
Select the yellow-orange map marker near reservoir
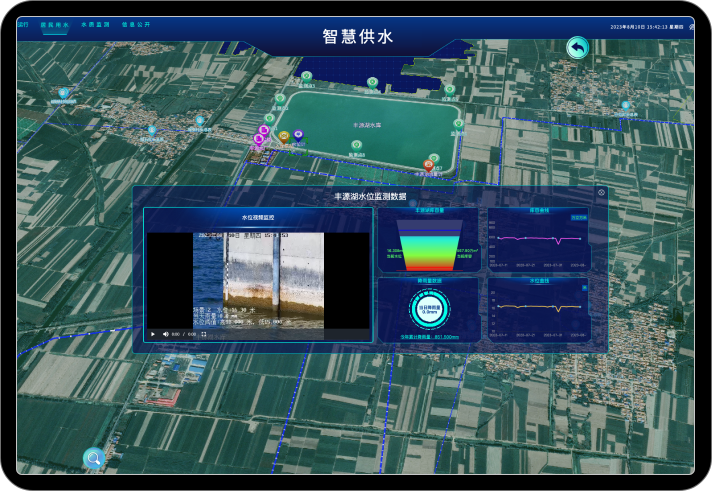285,136
